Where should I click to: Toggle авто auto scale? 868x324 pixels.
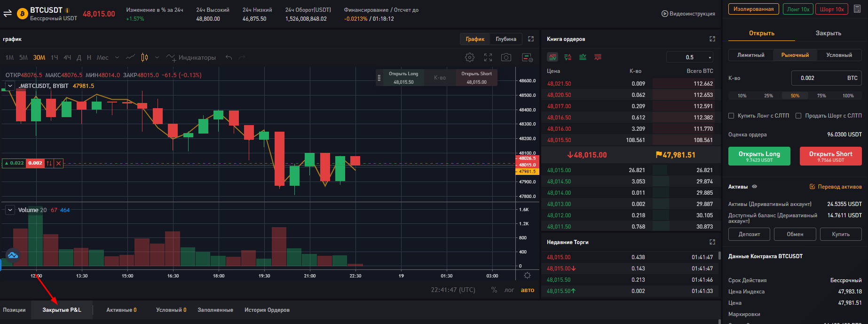tap(528, 290)
